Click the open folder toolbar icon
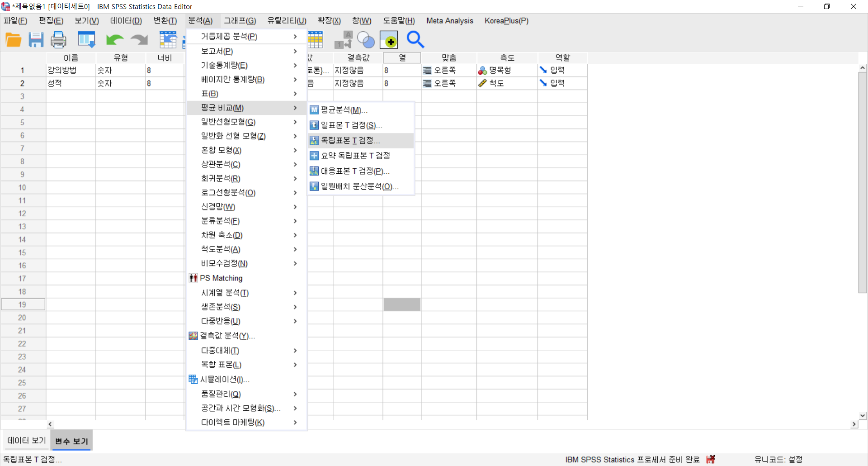This screenshot has height=466, width=868. pyautogui.click(x=14, y=40)
